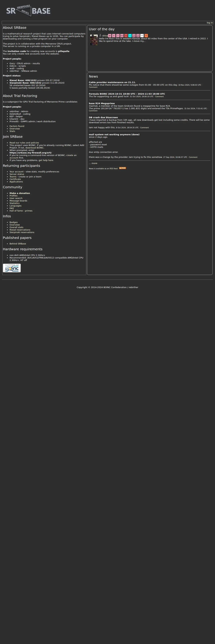Screen dimensions: 215x644
Task: Click the 'Formula BOINC' news headline
Action: tap(127, 94)
